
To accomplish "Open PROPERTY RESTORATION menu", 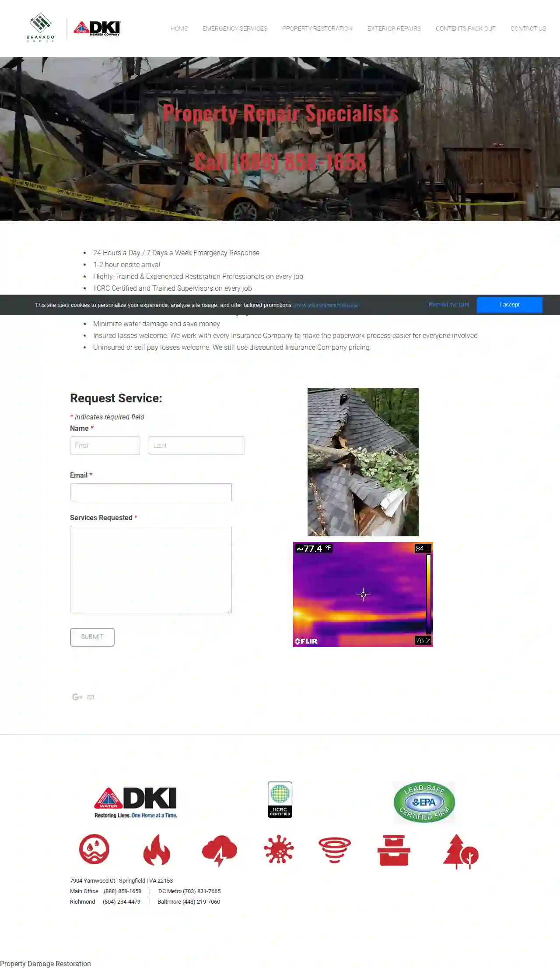I will (317, 28).
